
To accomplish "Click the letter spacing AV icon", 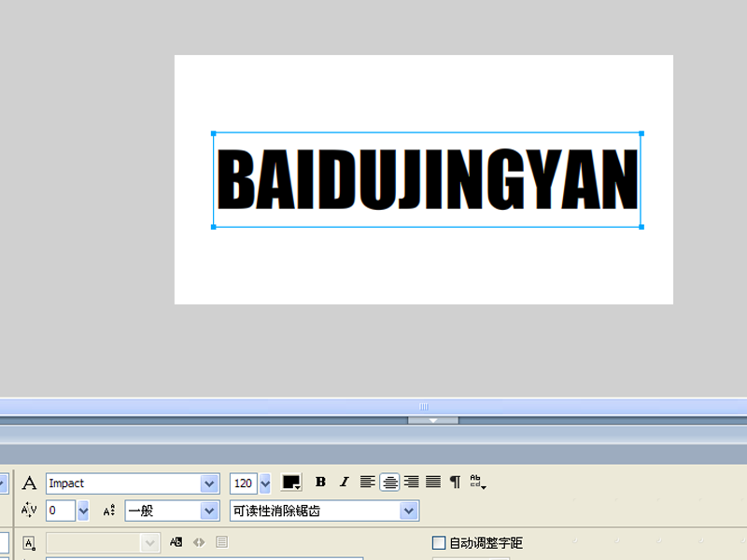I will (x=29, y=510).
